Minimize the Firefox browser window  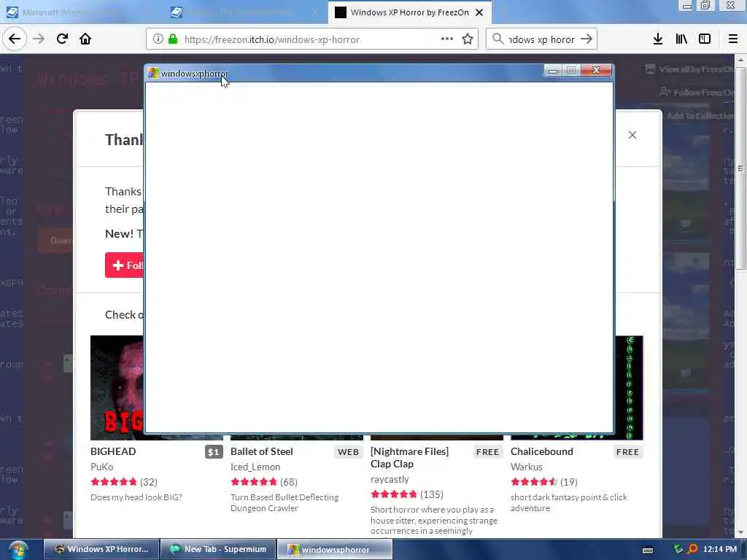687,6
